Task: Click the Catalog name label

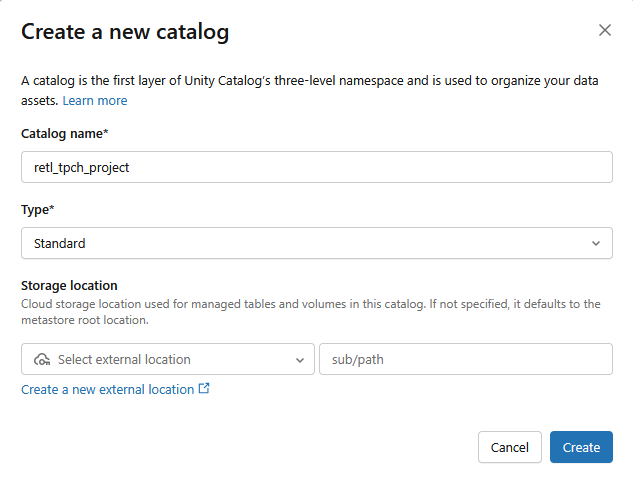Action: [x=65, y=133]
